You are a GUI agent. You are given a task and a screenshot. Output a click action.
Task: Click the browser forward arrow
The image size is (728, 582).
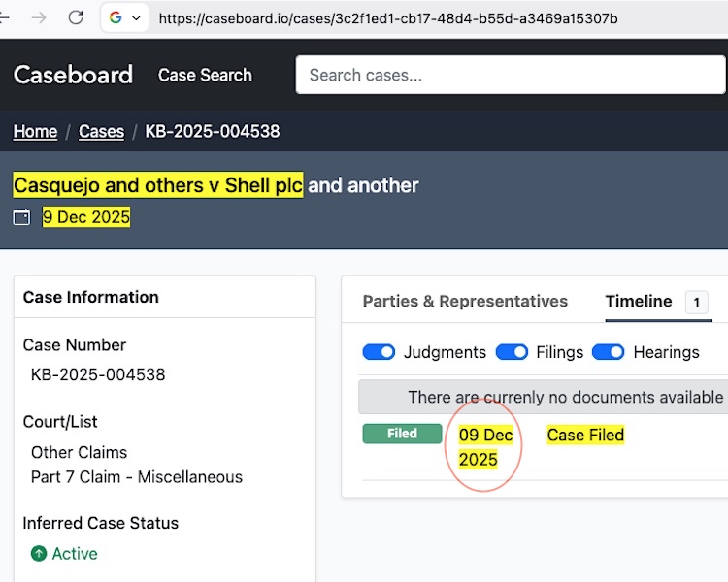(39, 17)
